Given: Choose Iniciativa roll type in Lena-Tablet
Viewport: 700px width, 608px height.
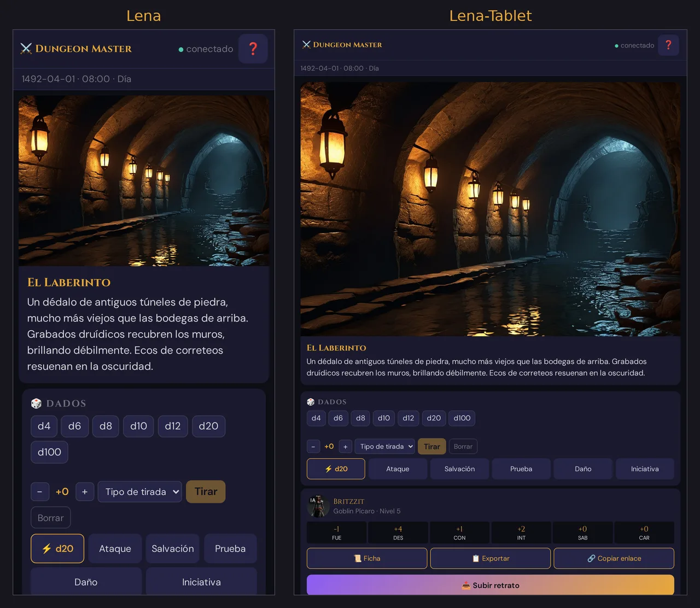Looking at the screenshot, I should tap(645, 469).
